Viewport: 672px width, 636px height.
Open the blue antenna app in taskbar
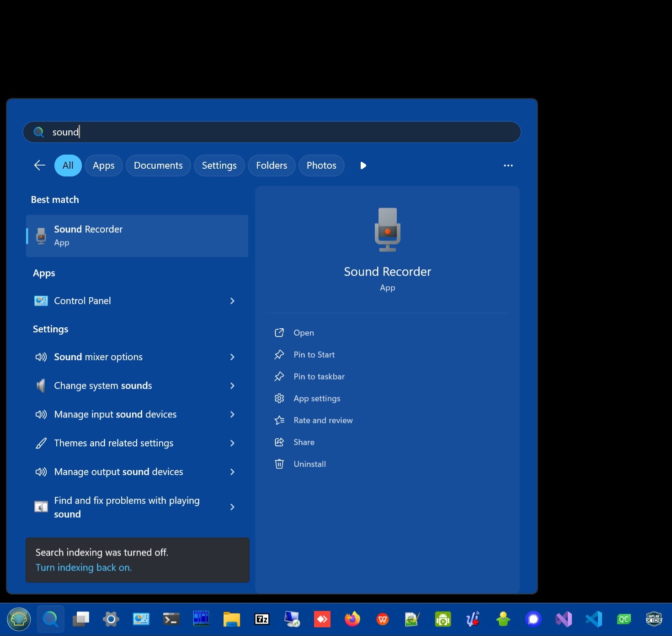point(473,620)
